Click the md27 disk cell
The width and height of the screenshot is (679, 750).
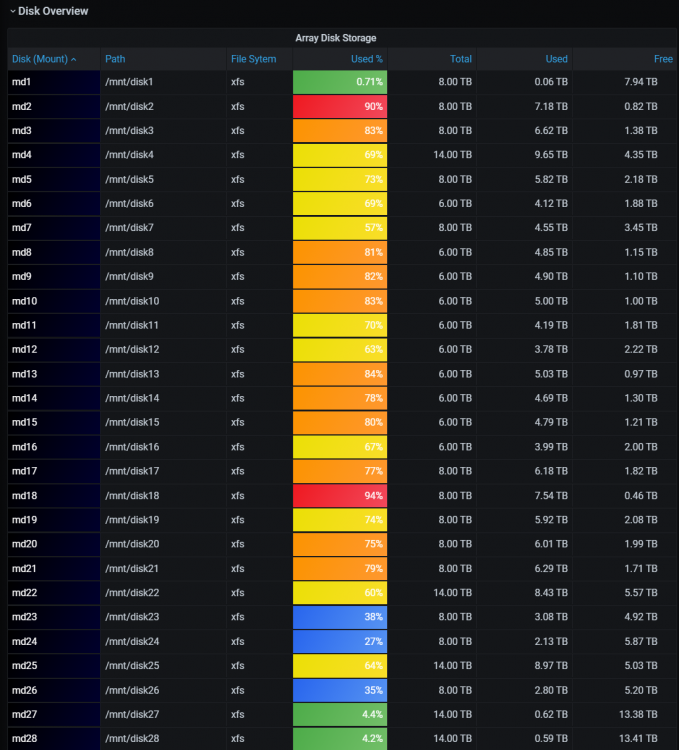(x=54, y=715)
